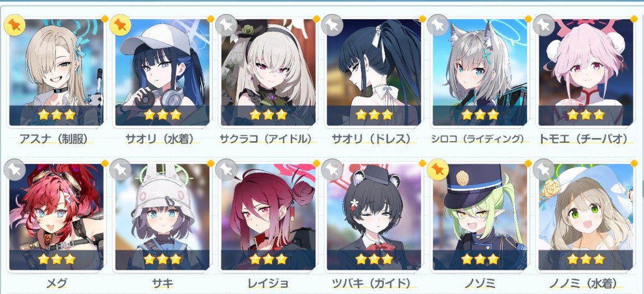Pin the メグ character card
Screen dimensions: 644x294
(x=15, y=170)
